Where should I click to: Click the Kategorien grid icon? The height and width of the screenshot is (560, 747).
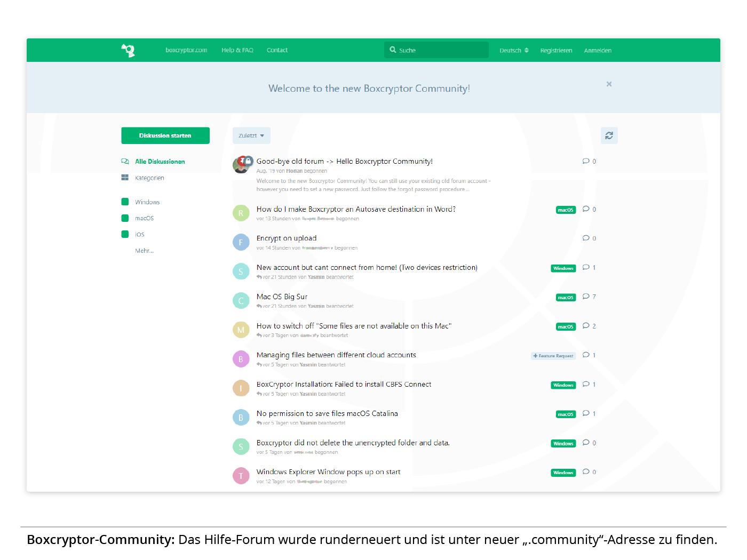(125, 178)
